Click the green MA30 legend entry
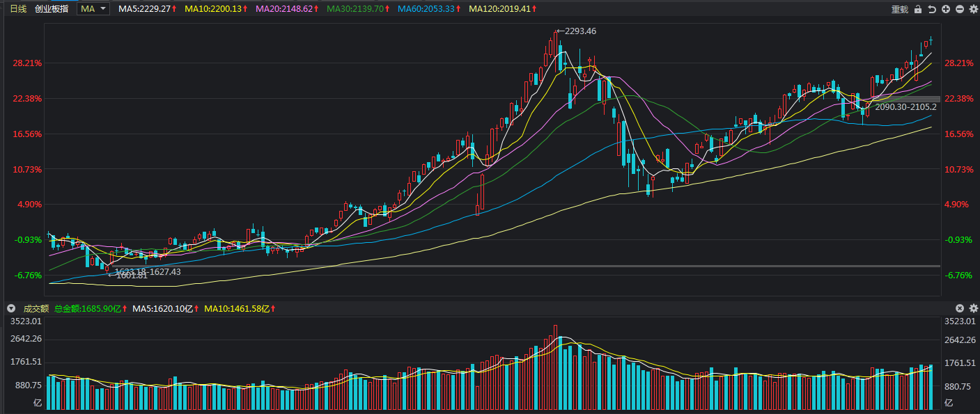 click(x=358, y=9)
